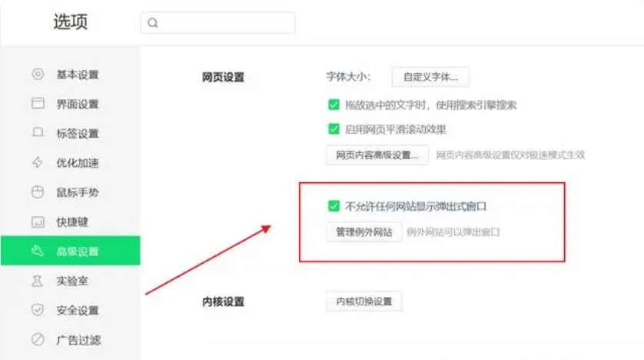
Task: Switch to 标签设置 section
Action: [x=70, y=134]
